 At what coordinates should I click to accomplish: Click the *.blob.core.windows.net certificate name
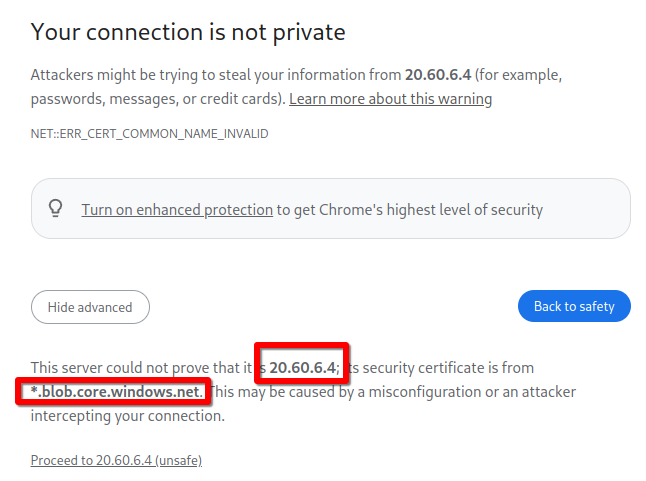(x=115, y=392)
